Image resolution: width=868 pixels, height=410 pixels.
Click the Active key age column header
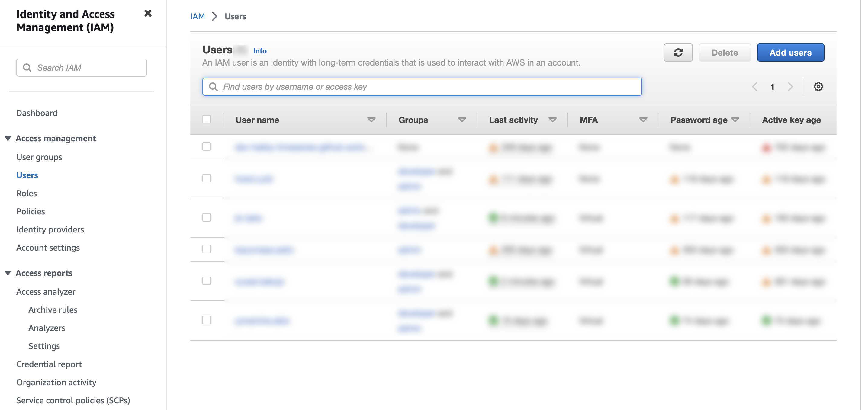click(791, 120)
